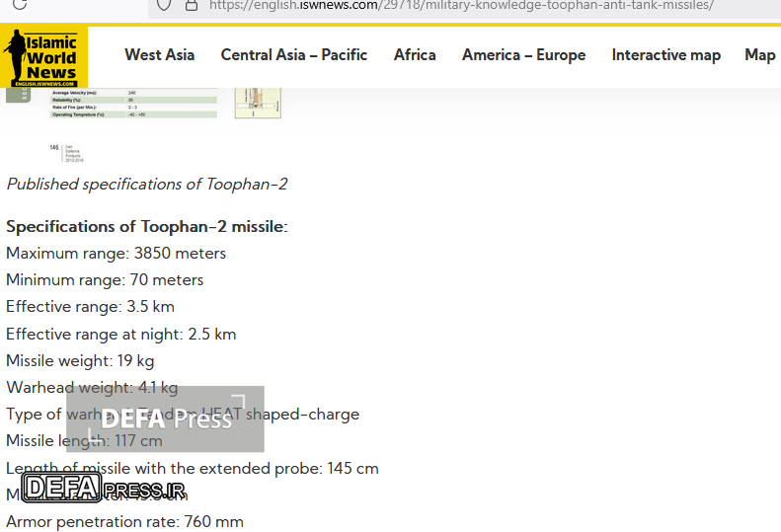The height and width of the screenshot is (532, 781).
Task: Open the Central Asia – Pacific menu
Action: [293, 55]
